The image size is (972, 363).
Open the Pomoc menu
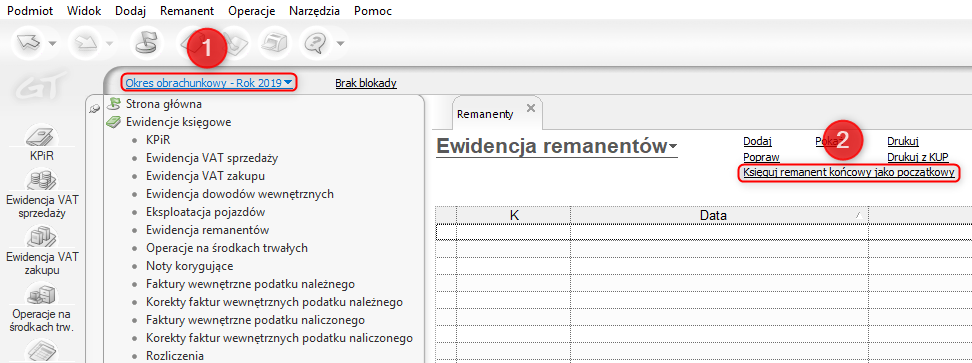(373, 11)
